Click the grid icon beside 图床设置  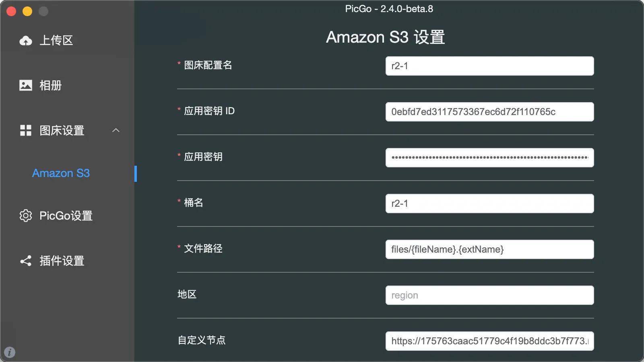[x=26, y=130]
